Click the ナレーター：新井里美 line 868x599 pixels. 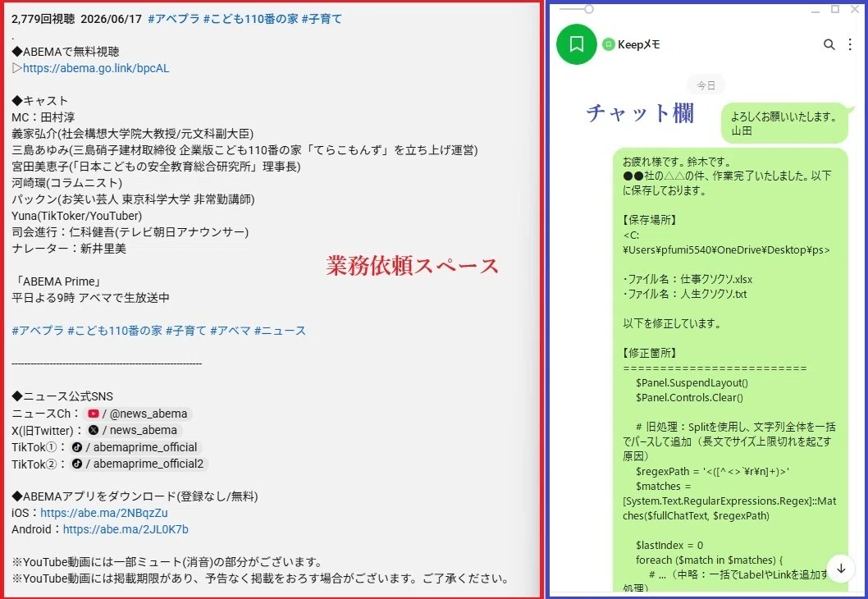click(x=69, y=249)
